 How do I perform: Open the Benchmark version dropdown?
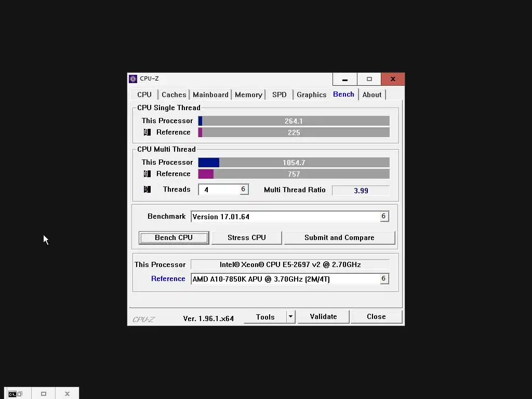(384, 216)
